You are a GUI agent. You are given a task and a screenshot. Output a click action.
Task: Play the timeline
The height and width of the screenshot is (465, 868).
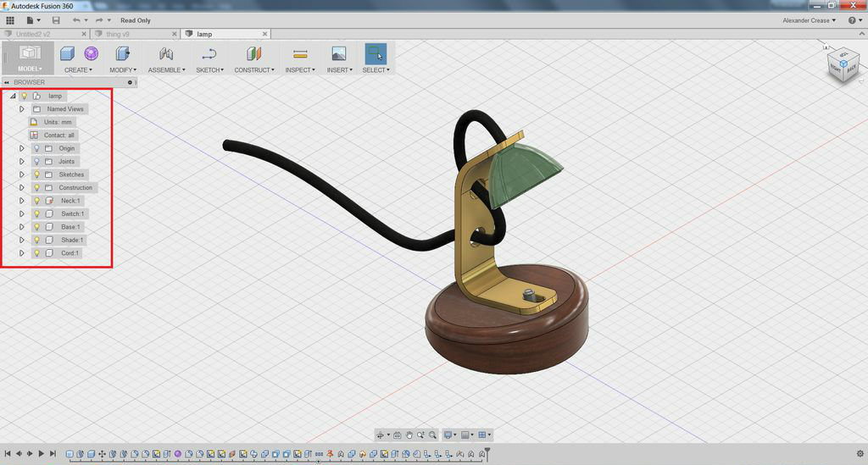click(x=41, y=454)
